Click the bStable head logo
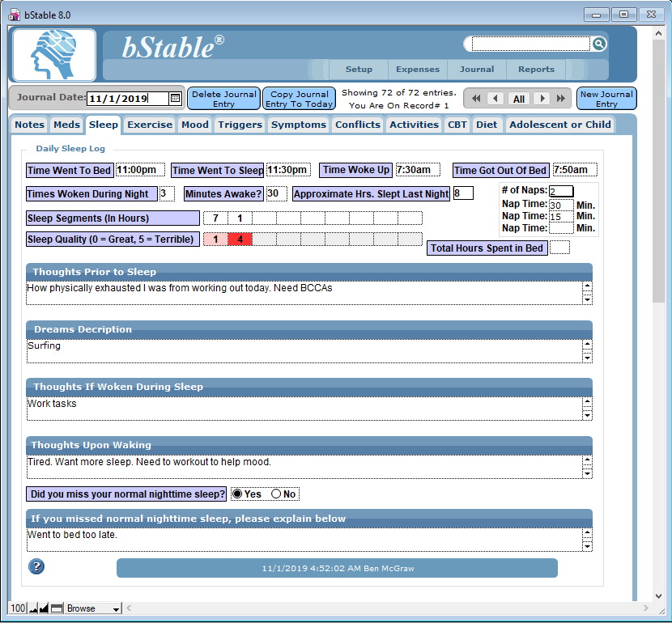This screenshot has width=672, height=623. (x=54, y=55)
